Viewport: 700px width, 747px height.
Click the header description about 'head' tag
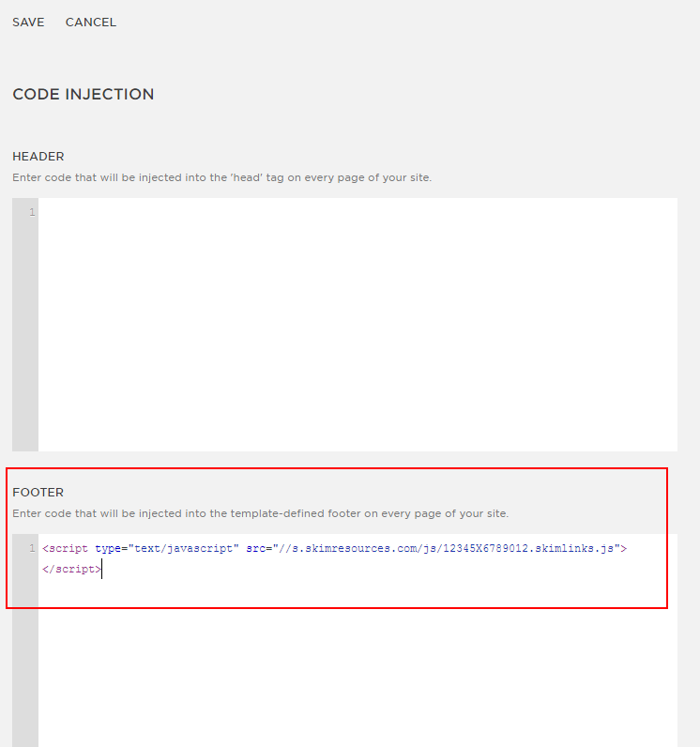click(221, 177)
